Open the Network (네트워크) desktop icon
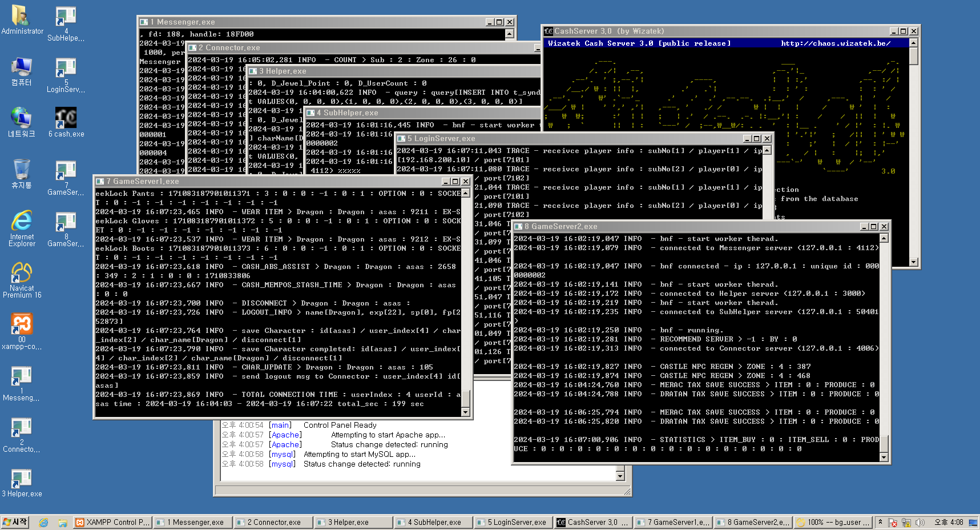The image size is (980, 530). pos(22,119)
